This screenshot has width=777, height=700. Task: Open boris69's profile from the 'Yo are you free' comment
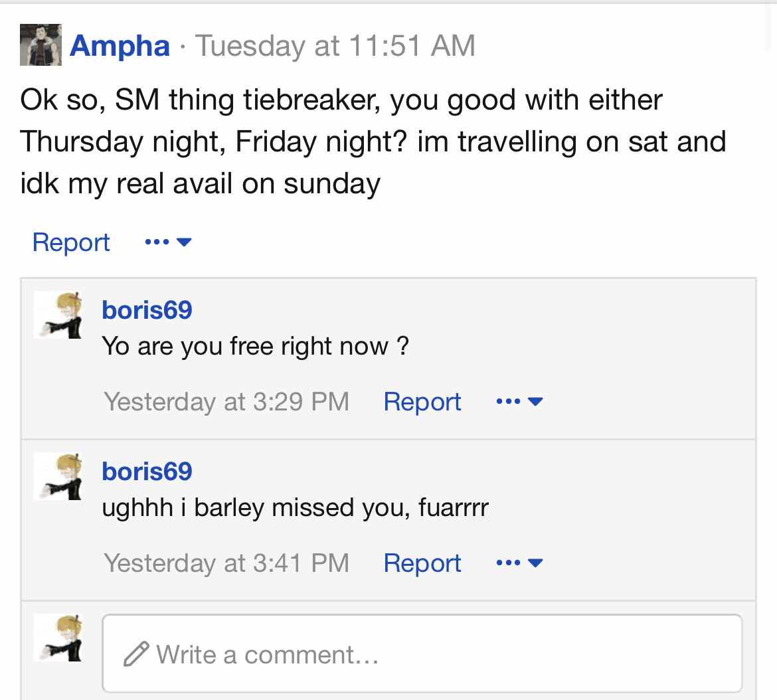[x=147, y=310]
